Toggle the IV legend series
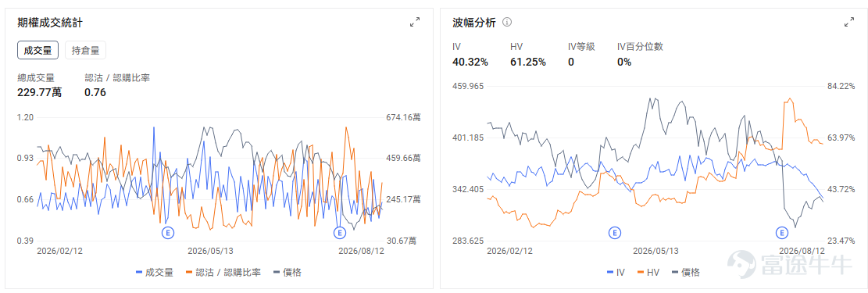Viewport: 868px width, 293px height. coord(616,272)
